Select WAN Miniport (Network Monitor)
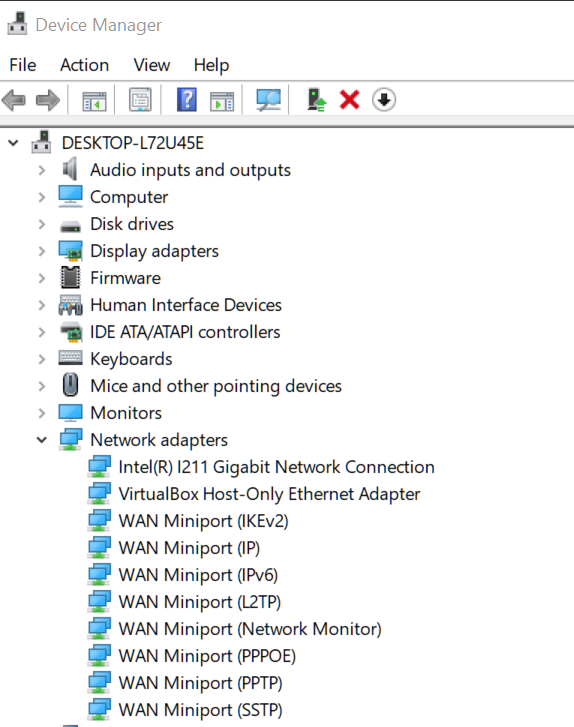574x727 pixels. pyautogui.click(x=250, y=629)
